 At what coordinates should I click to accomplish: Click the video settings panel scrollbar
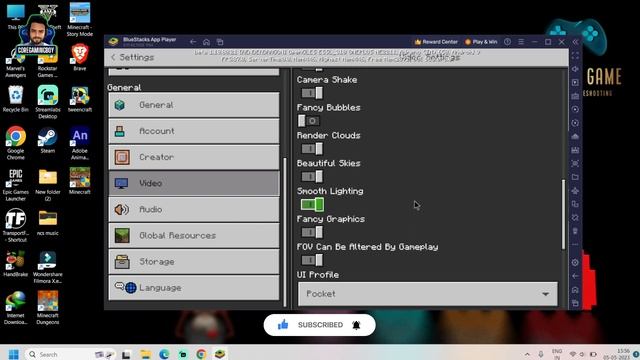[x=564, y=214]
